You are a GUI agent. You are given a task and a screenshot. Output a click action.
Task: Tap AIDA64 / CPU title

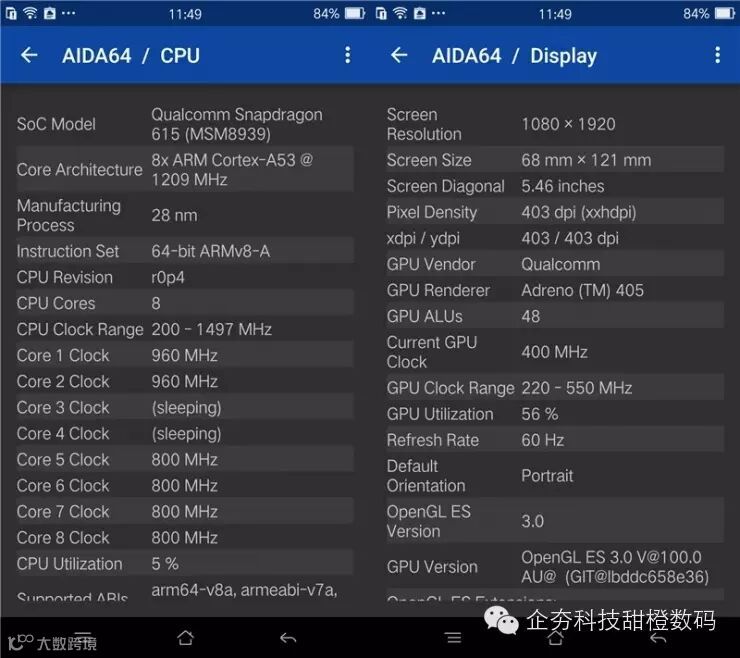point(131,56)
